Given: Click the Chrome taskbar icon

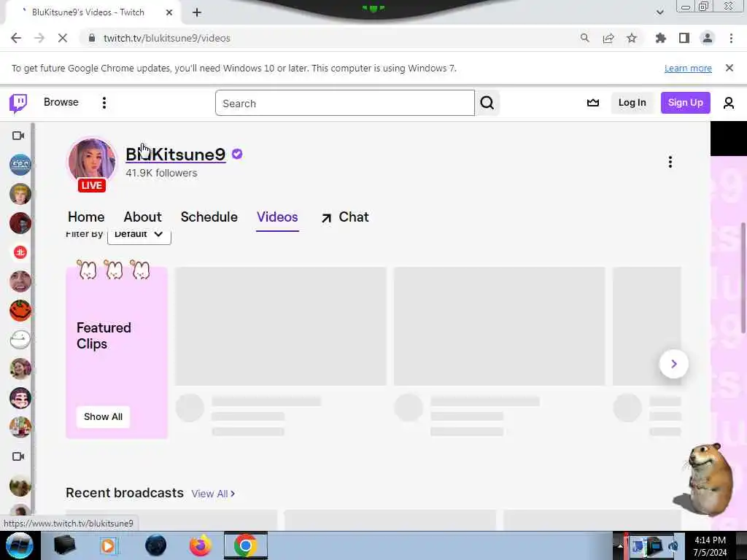Looking at the screenshot, I should coord(245,545).
